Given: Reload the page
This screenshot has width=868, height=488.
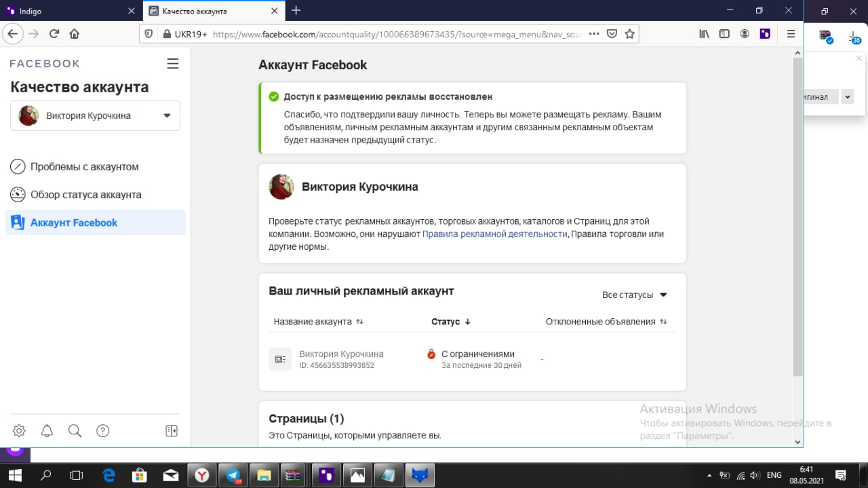Looking at the screenshot, I should click(x=54, y=33).
